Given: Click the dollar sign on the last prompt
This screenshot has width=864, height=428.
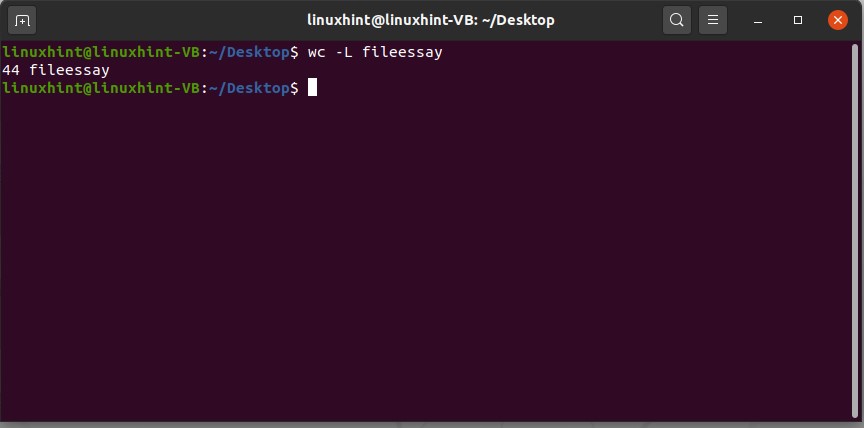Looking at the screenshot, I should click(294, 88).
